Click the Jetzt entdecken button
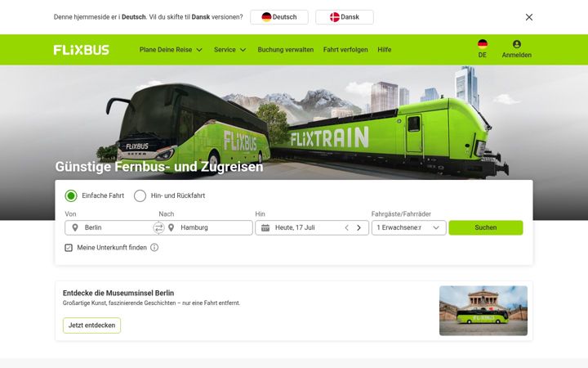 [91, 325]
